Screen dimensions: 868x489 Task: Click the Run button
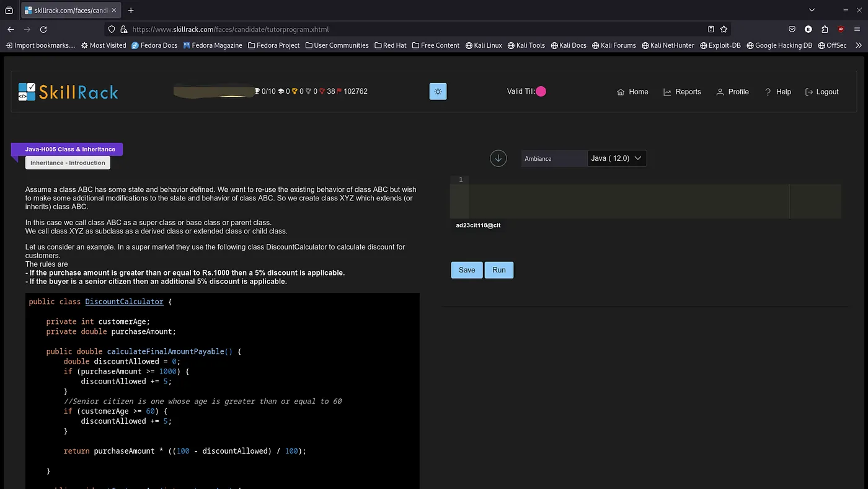click(499, 270)
